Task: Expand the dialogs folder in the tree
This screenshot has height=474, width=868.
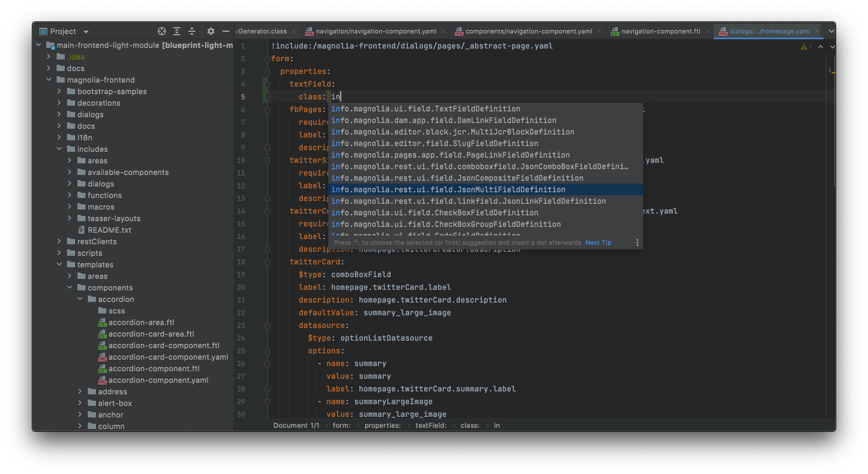Action: point(58,114)
